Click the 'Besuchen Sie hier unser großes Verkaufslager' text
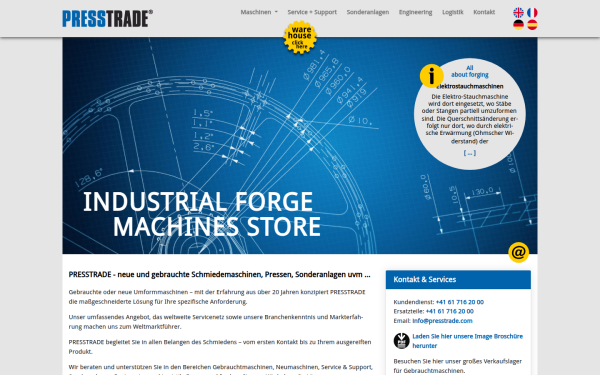The height and width of the screenshot is (375, 600). pyautogui.click(x=457, y=366)
